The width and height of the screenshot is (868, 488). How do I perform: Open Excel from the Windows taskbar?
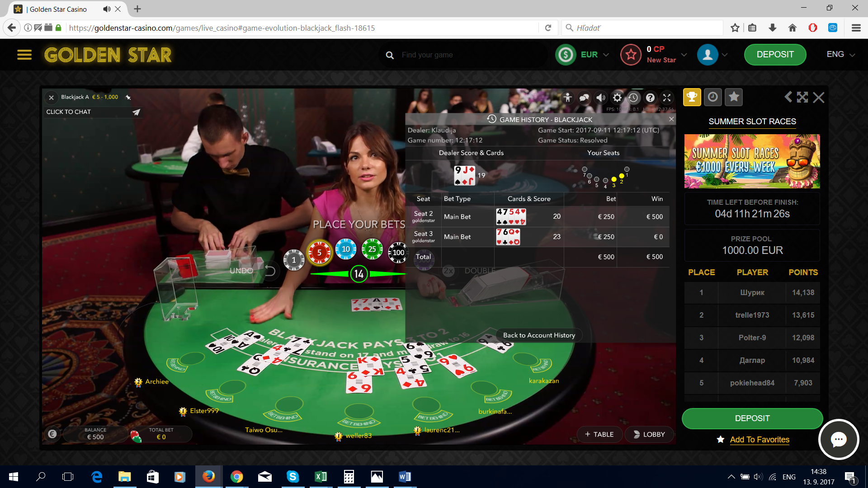(321, 477)
